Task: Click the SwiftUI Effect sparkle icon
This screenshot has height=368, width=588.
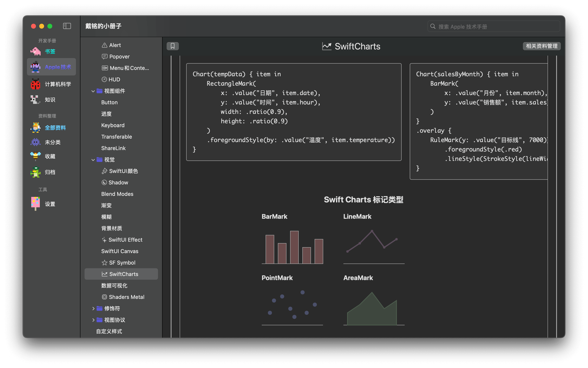Action: pos(104,240)
